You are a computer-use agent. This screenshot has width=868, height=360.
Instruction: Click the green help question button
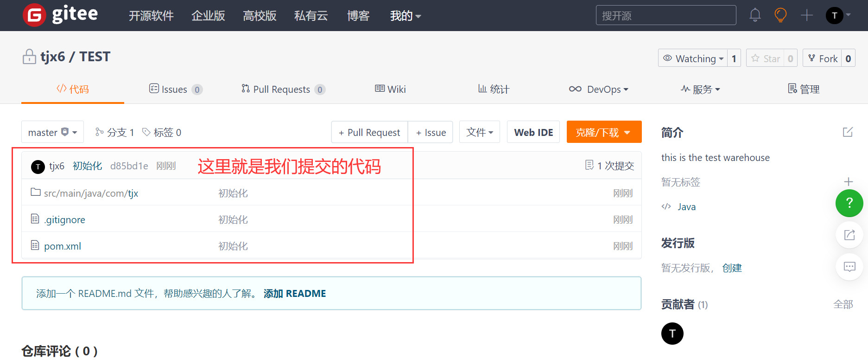click(849, 203)
